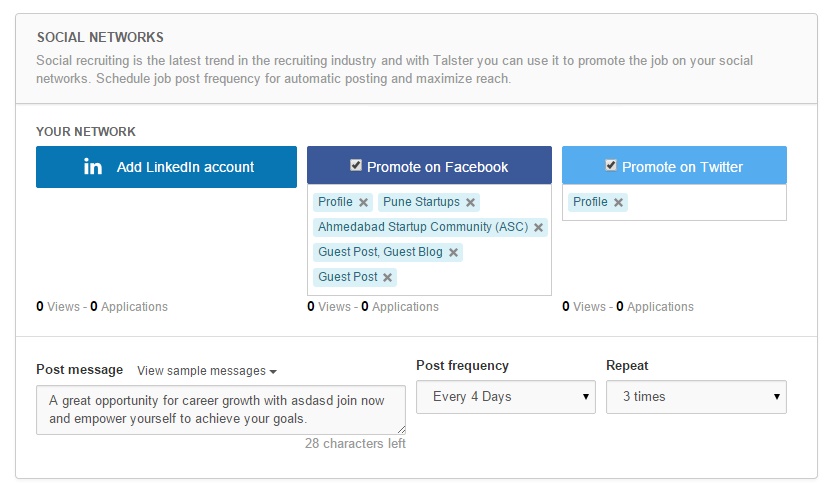Open the Post frequency dropdown
This screenshot has height=499, width=836.
click(x=506, y=397)
